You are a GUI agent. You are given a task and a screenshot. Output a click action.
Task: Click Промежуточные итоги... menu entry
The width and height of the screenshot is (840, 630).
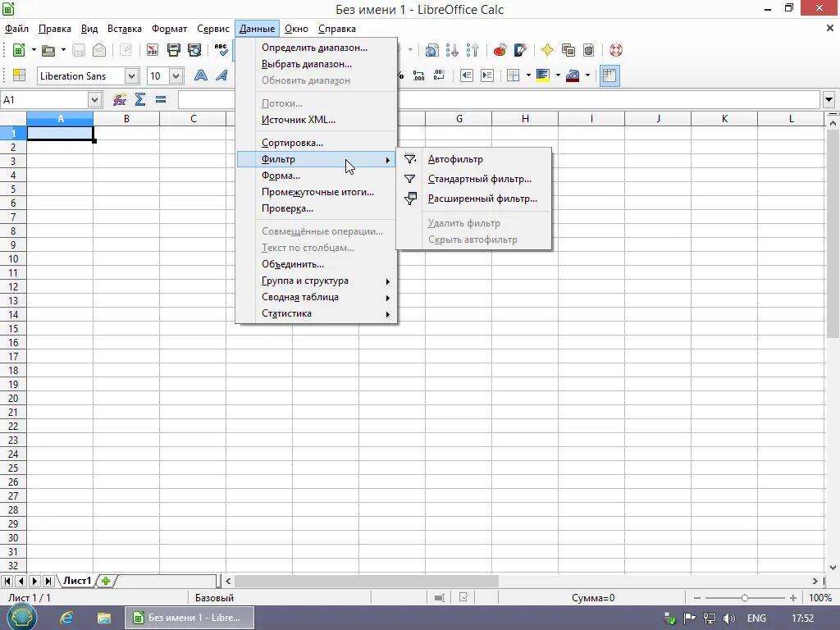point(316,192)
